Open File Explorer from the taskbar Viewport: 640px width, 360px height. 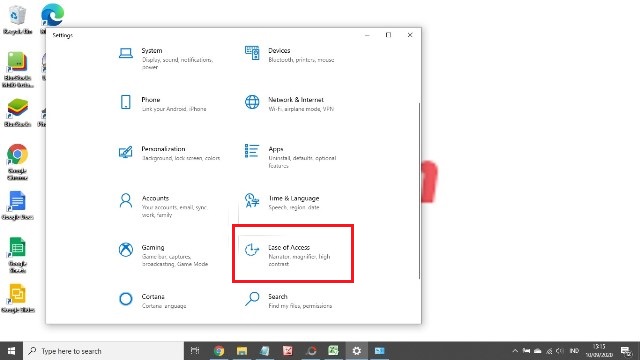(x=242, y=351)
